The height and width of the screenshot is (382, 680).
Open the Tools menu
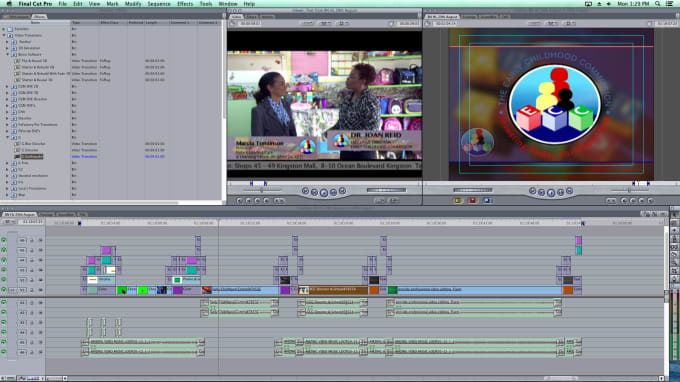pyautogui.click(x=206, y=4)
